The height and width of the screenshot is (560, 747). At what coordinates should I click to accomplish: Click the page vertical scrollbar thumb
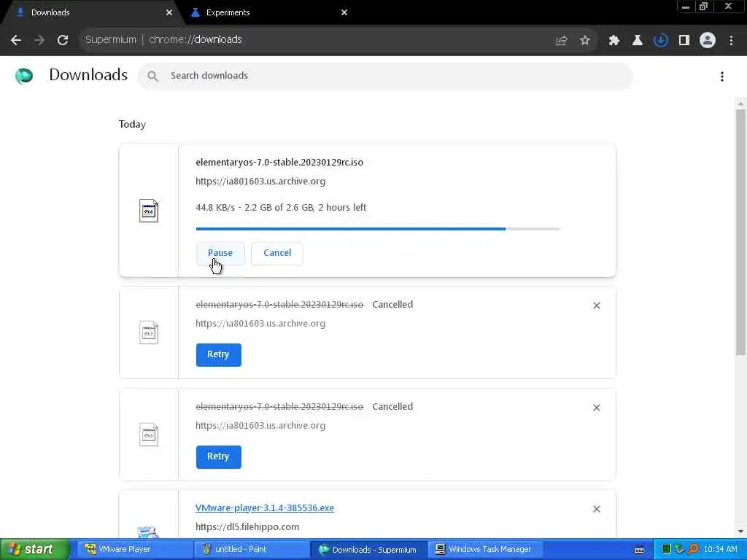[x=740, y=232]
